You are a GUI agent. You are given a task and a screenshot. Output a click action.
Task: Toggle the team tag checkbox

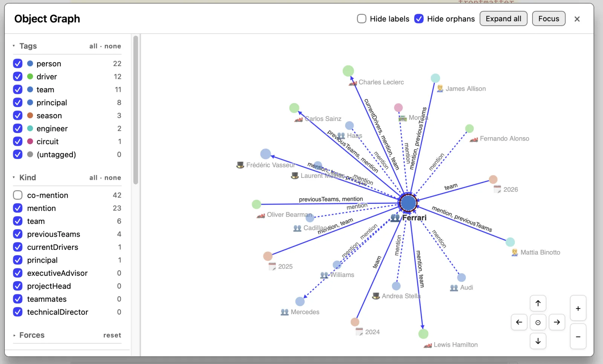point(18,90)
